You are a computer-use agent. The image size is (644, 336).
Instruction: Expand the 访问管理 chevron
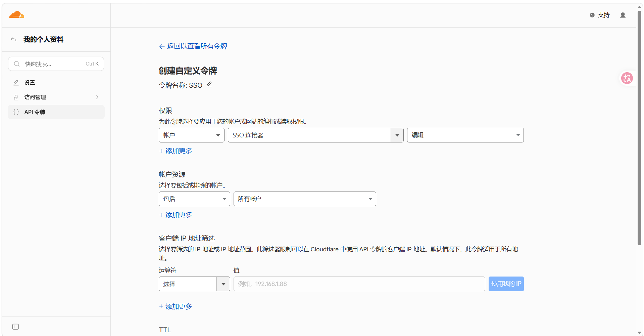click(97, 97)
